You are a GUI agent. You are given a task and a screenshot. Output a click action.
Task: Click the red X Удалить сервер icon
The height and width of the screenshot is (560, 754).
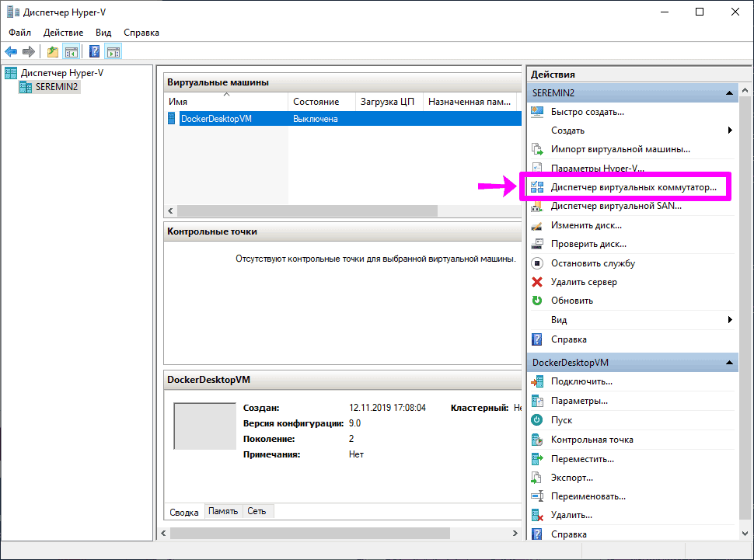coord(537,282)
